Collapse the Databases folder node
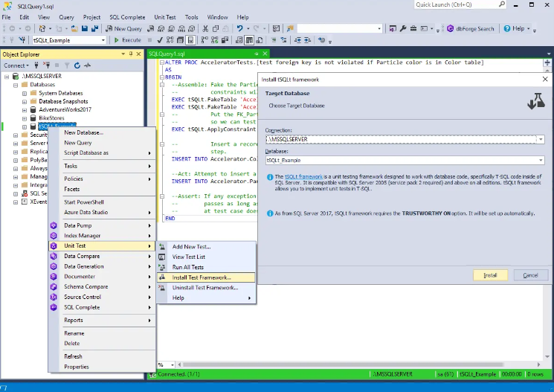Screen dimensions: 554x392 click(x=16, y=85)
